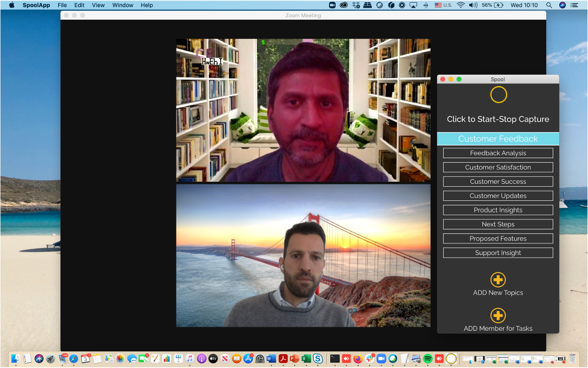Open the File menu
This screenshot has width=588, height=368.
pos(62,5)
